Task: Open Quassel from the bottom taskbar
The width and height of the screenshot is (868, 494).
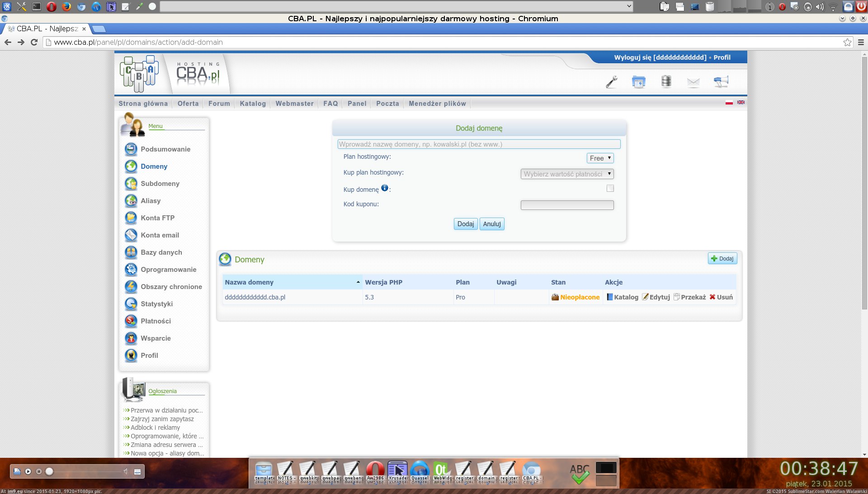Action: pos(420,472)
